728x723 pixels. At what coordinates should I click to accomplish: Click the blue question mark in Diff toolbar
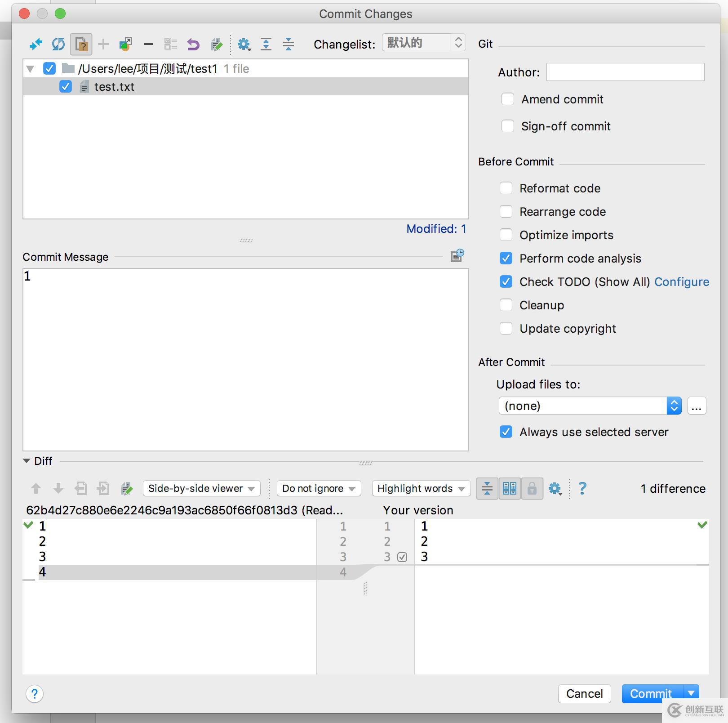[582, 488]
